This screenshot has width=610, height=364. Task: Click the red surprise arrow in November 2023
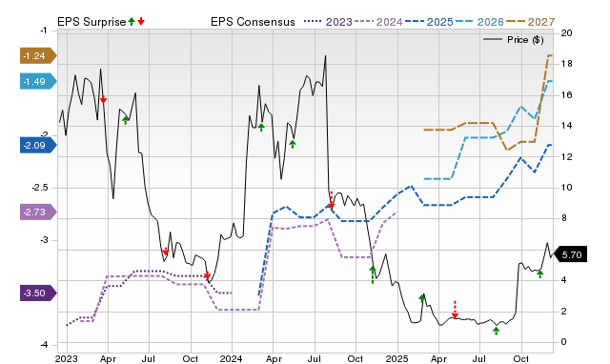[208, 275]
